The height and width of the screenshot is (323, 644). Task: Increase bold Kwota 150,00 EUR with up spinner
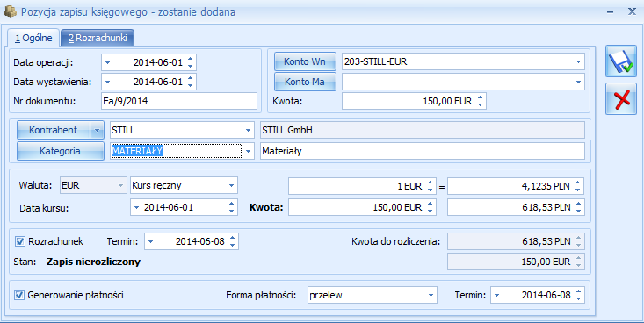click(x=430, y=204)
